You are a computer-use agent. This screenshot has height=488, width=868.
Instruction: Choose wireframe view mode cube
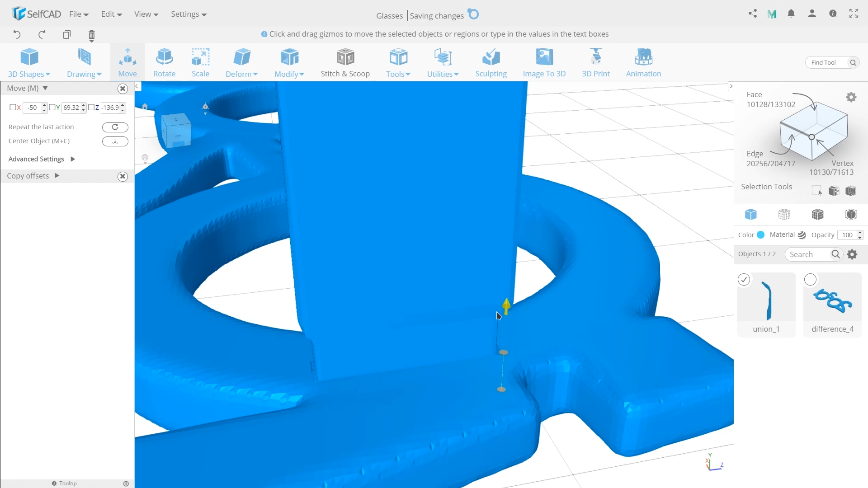point(784,214)
